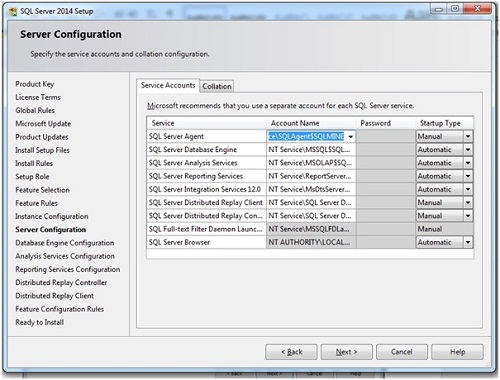Viewport: 500px width, 380px height.
Task: Click Global Rules step
Action: click(35, 110)
